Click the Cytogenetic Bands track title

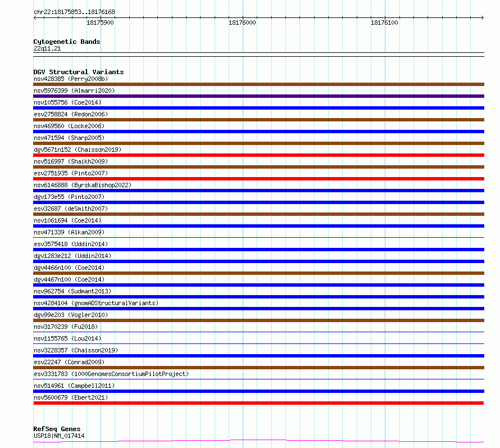point(67,42)
